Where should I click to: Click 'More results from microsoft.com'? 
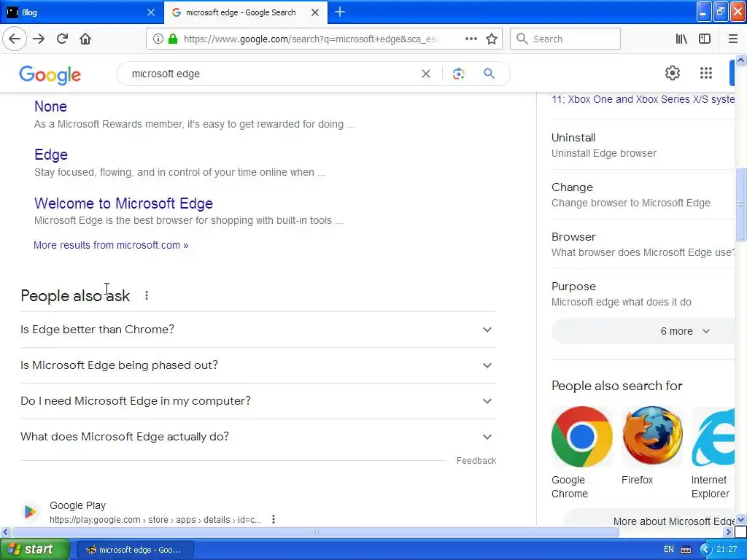111,245
